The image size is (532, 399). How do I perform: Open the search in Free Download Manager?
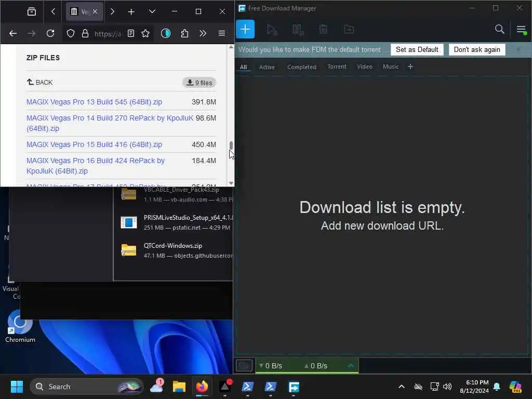point(499,30)
